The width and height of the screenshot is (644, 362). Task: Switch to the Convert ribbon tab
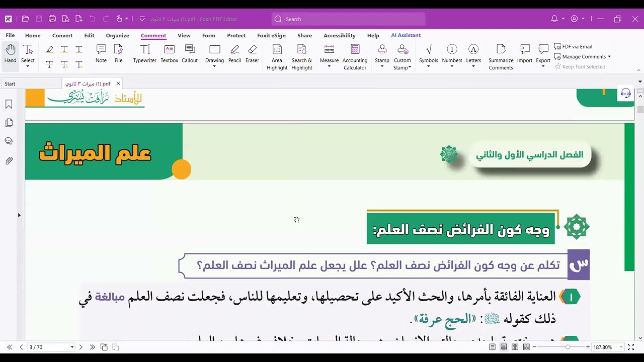[62, 36]
